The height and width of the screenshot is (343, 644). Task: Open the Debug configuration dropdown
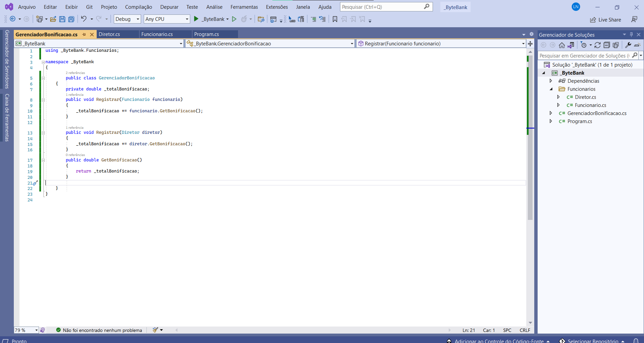coord(127,19)
